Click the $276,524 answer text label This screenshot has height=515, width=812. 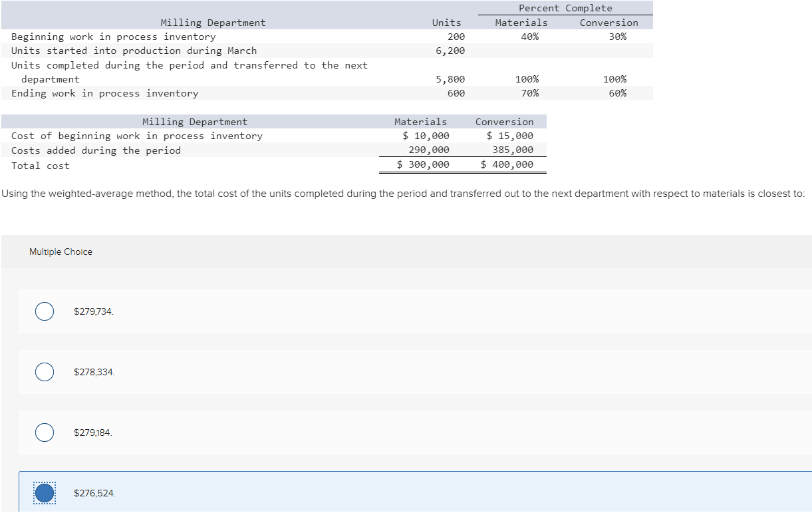pos(94,492)
